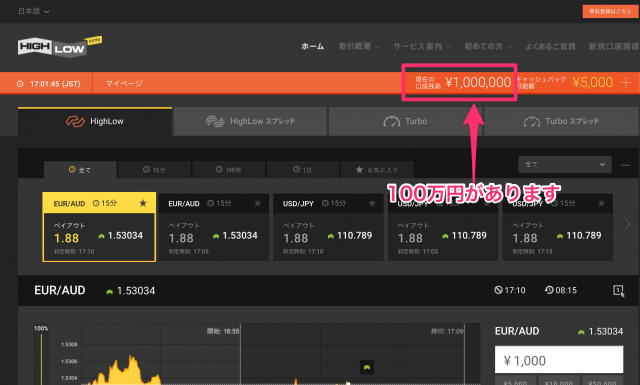Filter options by 1時間 expiry
Screen dimensions: 640x385
pos(229,169)
